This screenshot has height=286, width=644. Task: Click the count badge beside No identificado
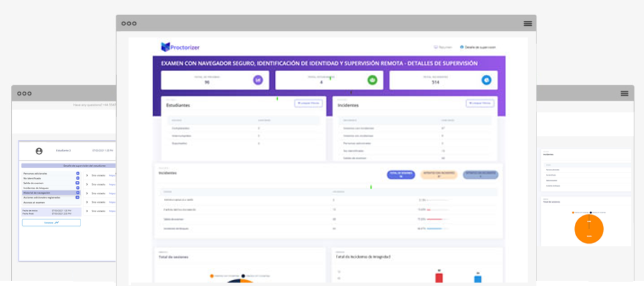(77, 178)
